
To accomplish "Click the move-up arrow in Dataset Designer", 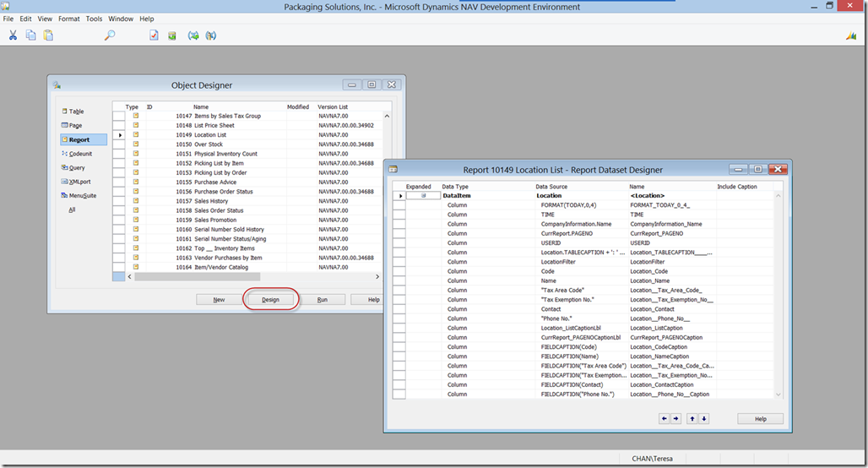I will click(692, 418).
